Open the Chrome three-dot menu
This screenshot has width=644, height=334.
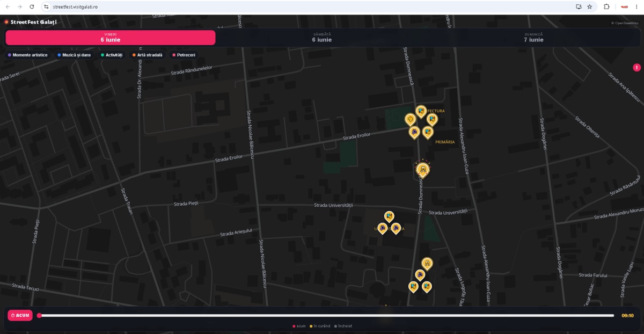click(x=637, y=6)
